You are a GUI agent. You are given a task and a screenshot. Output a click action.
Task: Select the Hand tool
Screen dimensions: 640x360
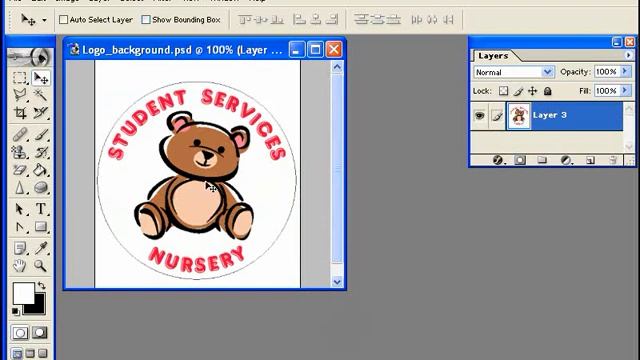click(19, 266)
